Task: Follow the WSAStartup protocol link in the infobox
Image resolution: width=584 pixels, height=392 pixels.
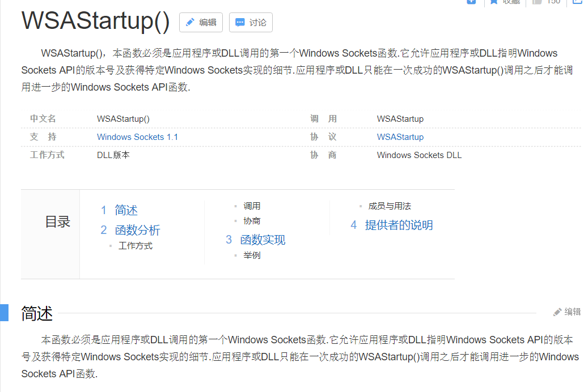Action: click(400, 137)
